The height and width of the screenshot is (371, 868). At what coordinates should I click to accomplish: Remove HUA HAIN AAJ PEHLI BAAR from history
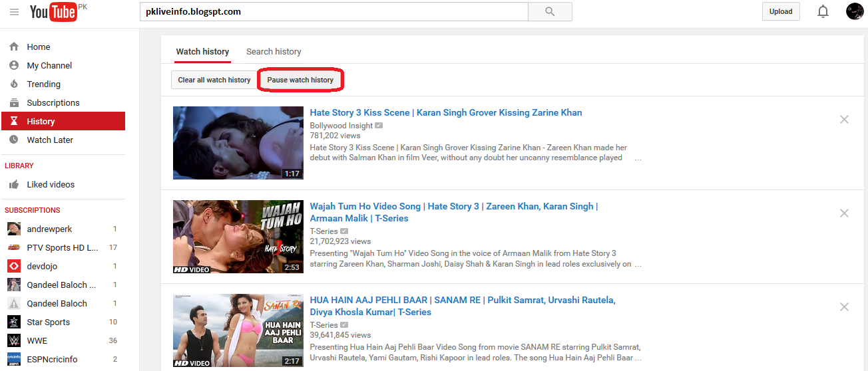(x=844, y=307)
